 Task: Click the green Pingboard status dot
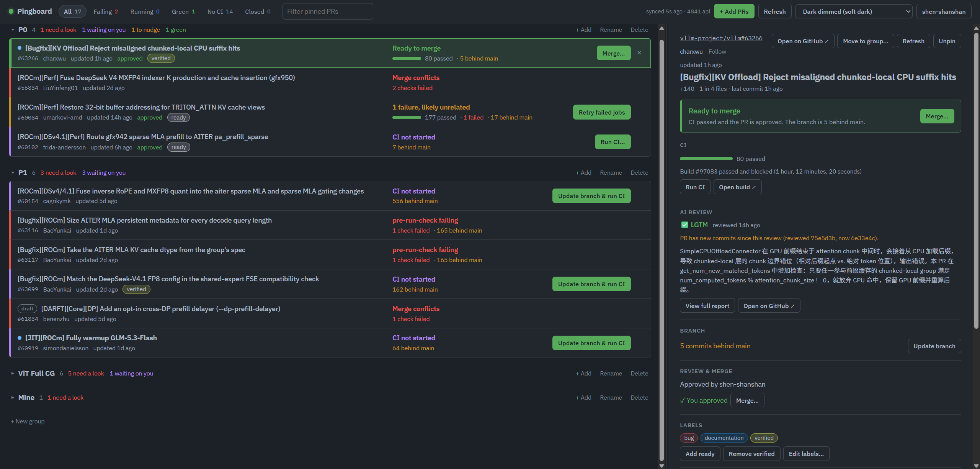11,11
